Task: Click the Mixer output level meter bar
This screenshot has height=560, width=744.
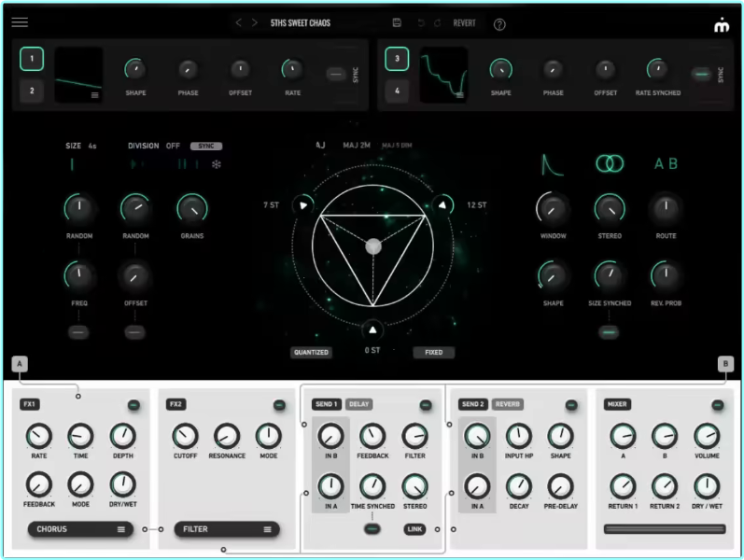Action: [664, 529]
